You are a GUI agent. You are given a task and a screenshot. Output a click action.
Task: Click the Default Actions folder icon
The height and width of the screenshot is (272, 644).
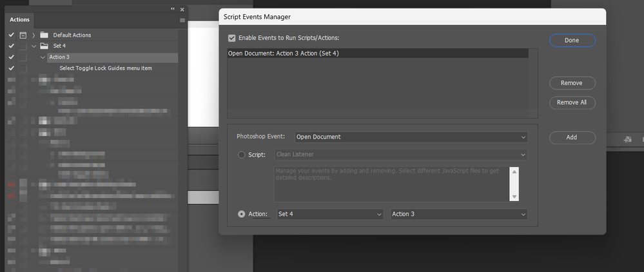pos(44,35)
